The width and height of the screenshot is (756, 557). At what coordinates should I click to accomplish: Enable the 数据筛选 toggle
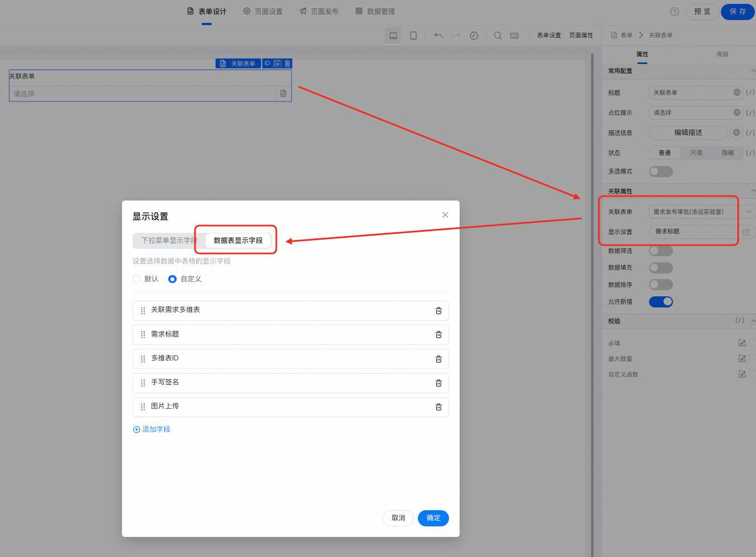pos(661,251)
